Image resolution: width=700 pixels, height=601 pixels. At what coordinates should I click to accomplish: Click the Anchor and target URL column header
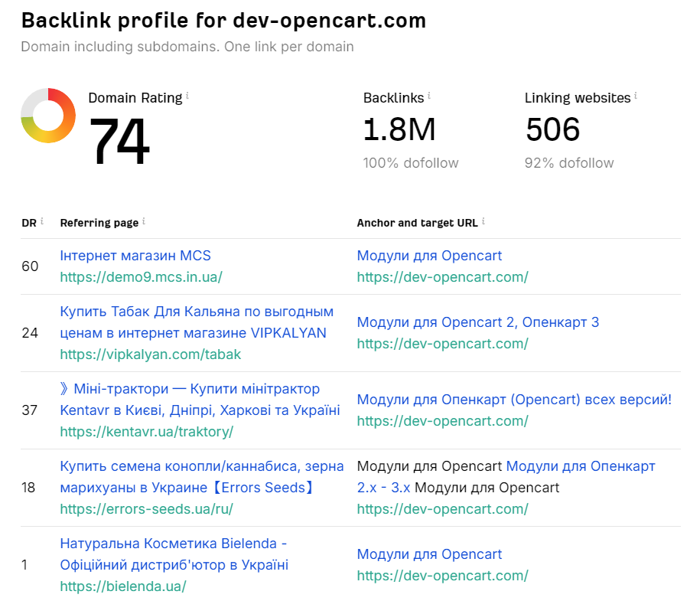tap(418, 223)
